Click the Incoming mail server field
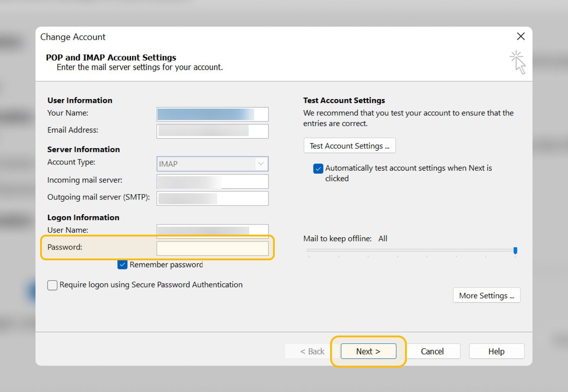This screenshot has height=392, width=568. [x=212, y=181]
